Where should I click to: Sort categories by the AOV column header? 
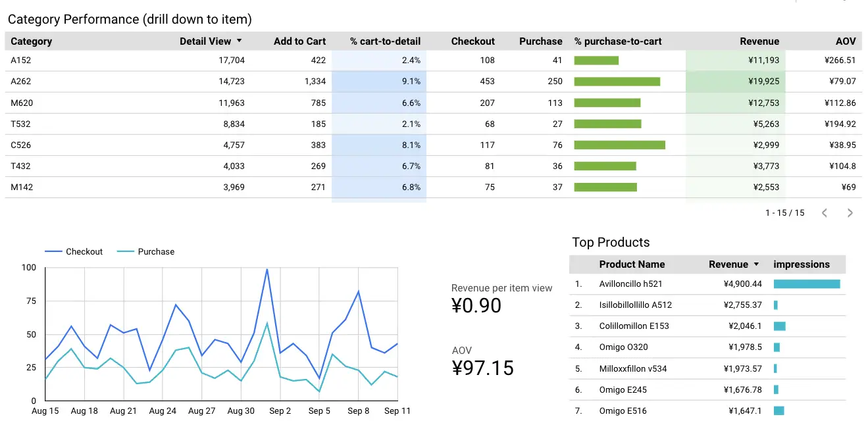[x=845, y=41]
